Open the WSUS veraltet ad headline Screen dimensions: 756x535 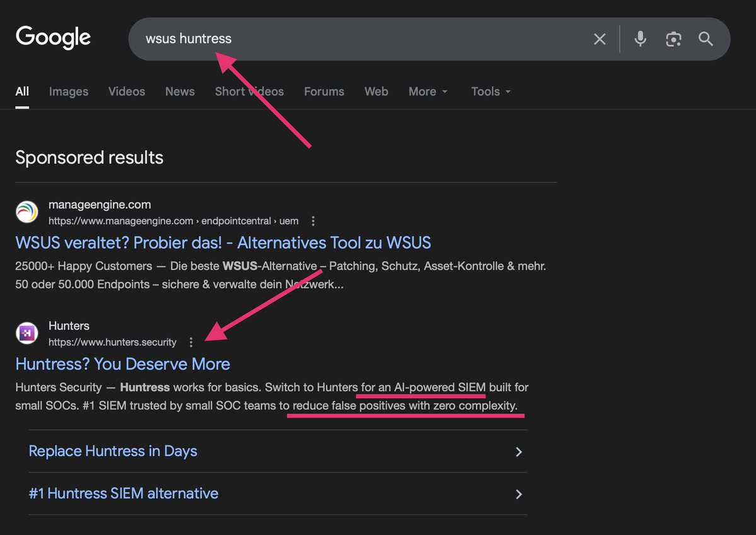click(x=223, y=243)
